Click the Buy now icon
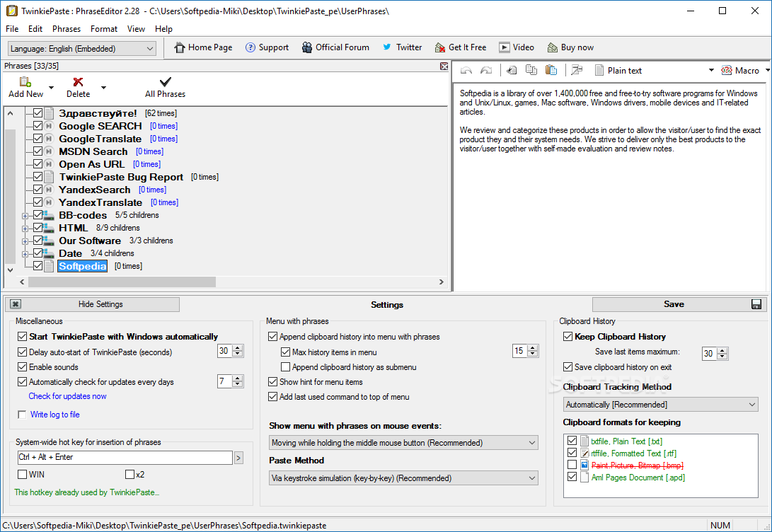Image resolution: width=772 pixels, height=532 pixels. click(553, 47)
